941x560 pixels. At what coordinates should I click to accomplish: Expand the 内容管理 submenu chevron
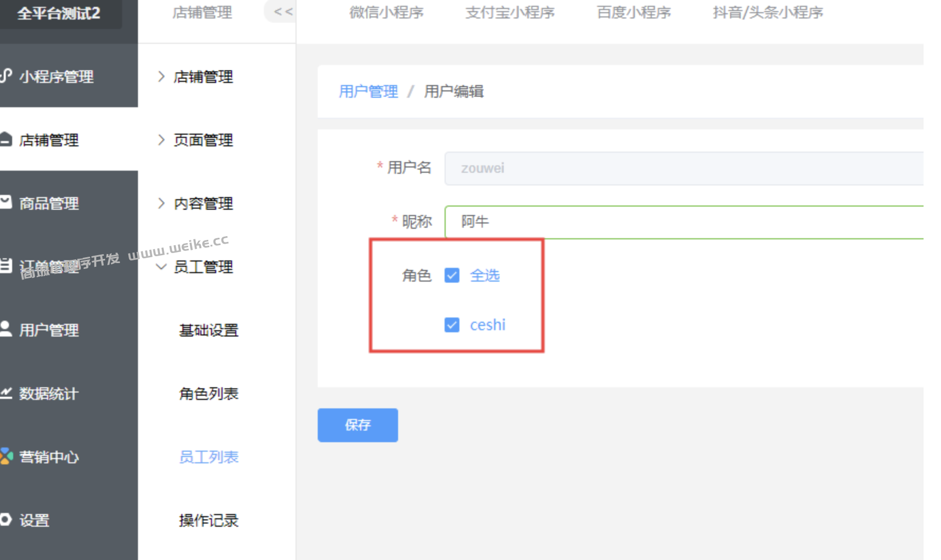(x=161, y=203)
